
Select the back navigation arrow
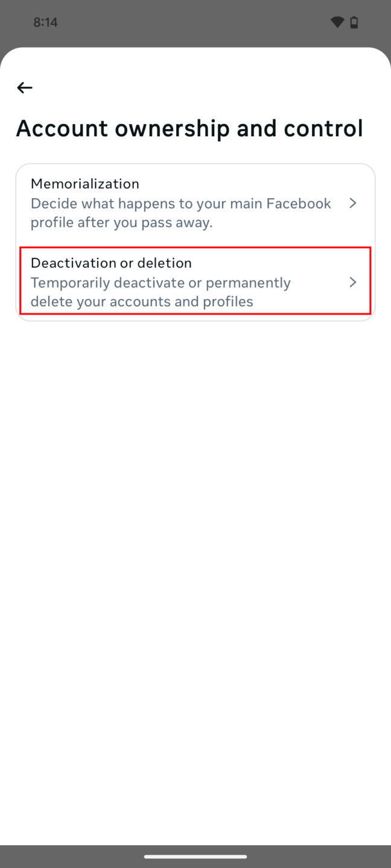[x=24, y=87]
